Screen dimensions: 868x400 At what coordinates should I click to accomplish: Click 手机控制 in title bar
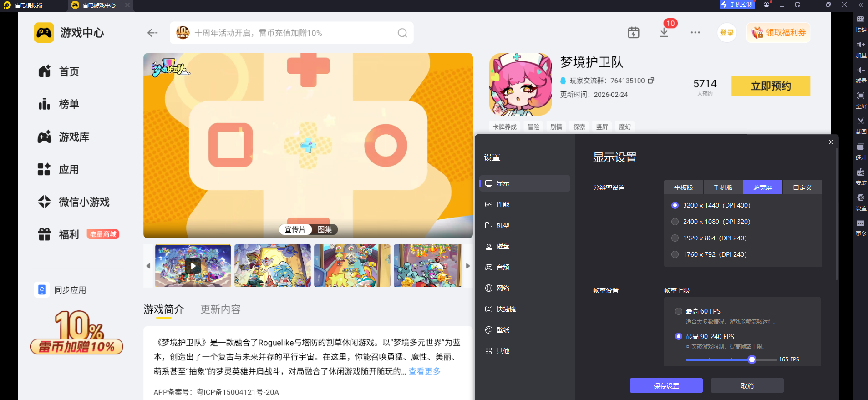pyautogui.click(x=737, y=5)
